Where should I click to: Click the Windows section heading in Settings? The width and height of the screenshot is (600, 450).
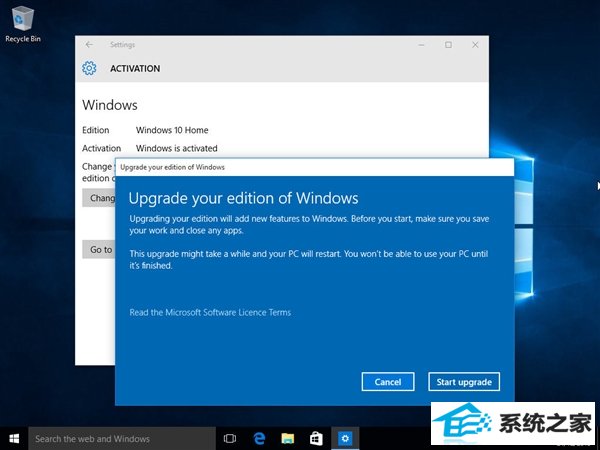110,105
